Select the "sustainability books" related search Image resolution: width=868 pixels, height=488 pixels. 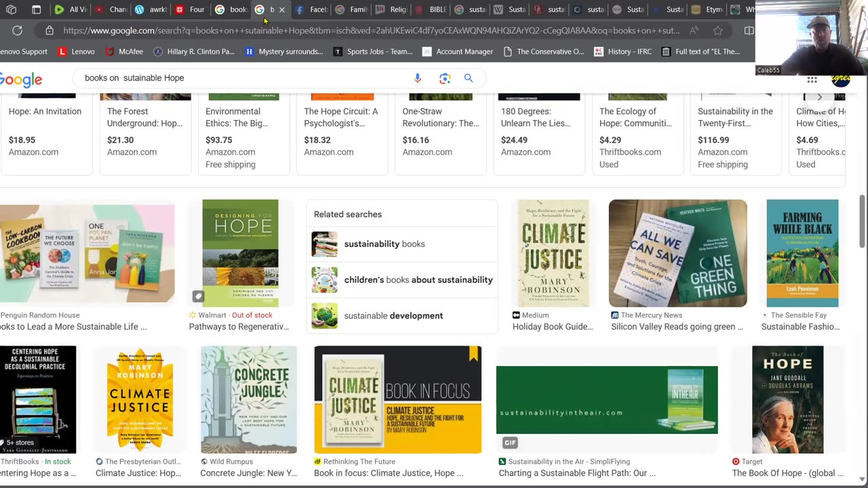pos(402,244)
